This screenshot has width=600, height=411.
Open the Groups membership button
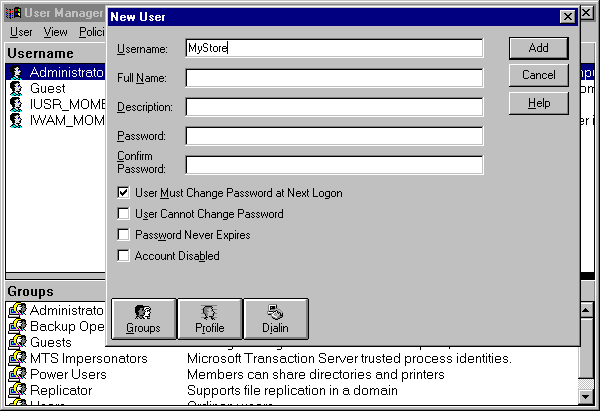pyautogui.click(x=143, y=319)
